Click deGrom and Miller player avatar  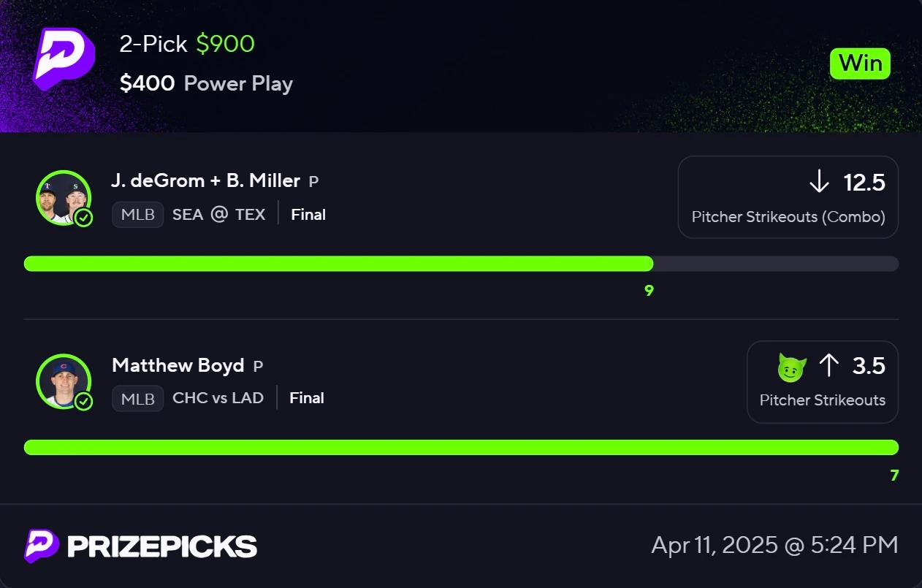tap(64, 197)
